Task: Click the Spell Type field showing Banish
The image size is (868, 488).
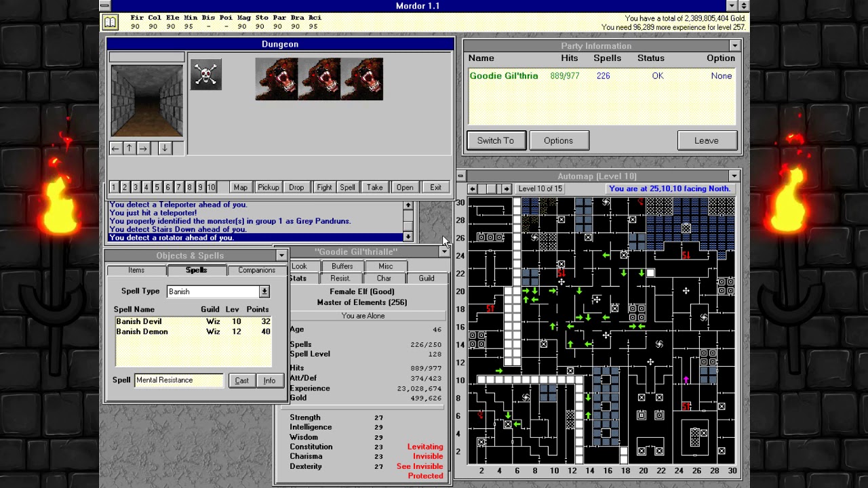Action: (213, 291)
